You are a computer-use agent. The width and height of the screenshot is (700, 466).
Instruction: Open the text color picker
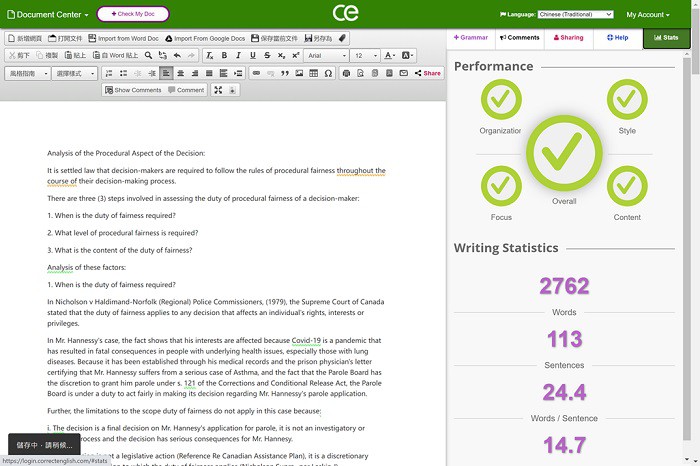(x=390, y=56)
